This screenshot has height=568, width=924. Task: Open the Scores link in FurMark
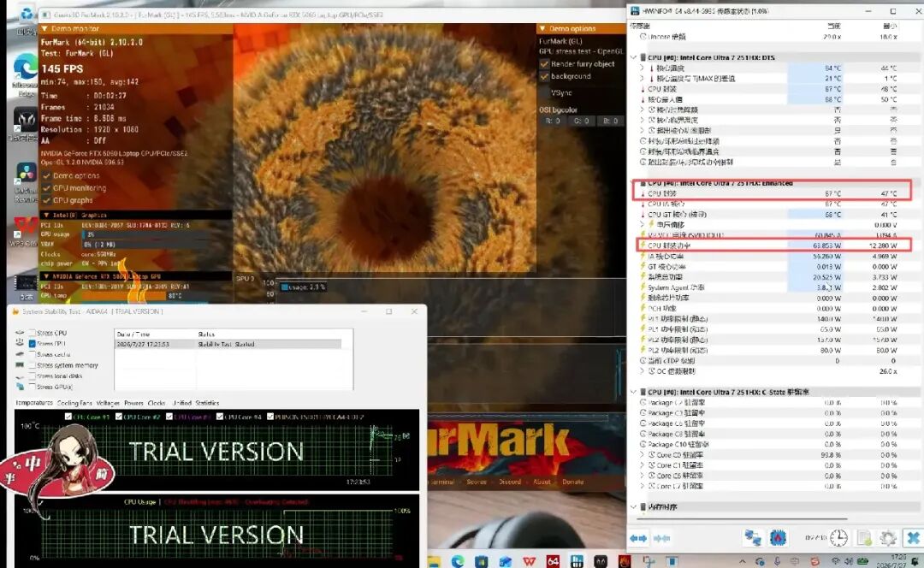pos(477,482)
